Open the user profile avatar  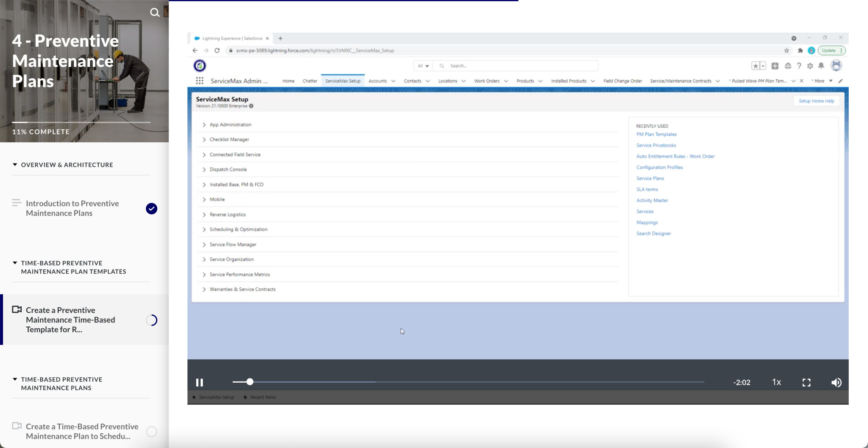[x=836, y=65]
